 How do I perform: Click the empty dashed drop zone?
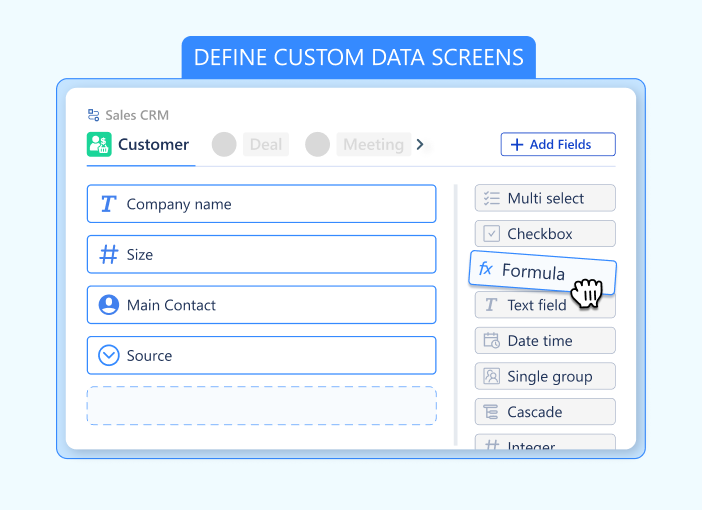click(x=261, y=405)
